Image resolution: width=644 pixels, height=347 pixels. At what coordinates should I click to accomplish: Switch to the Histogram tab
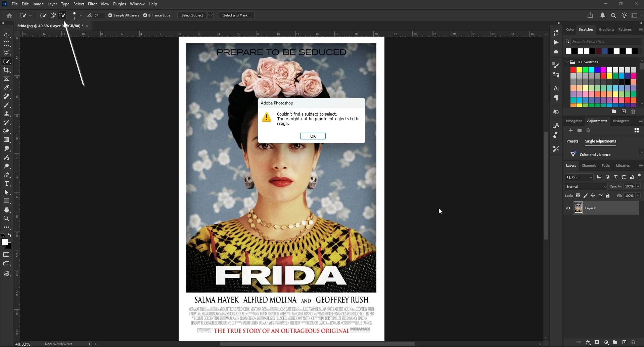point(621,121)
